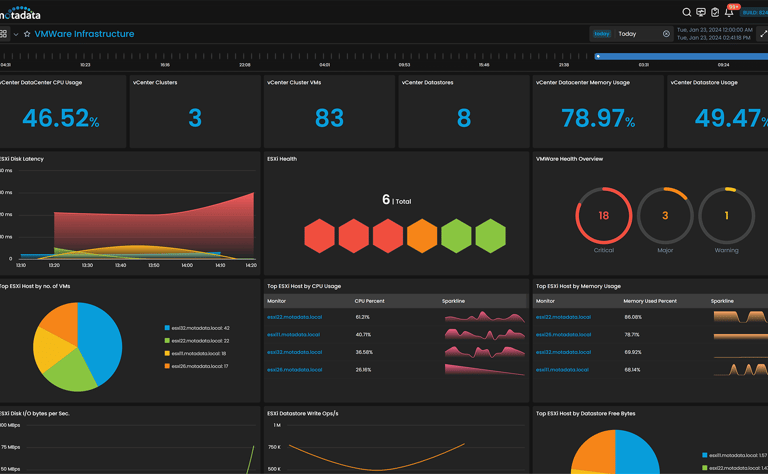
Task: Expand the dashboard selector chevron
Action: click(x=16, y=34)
